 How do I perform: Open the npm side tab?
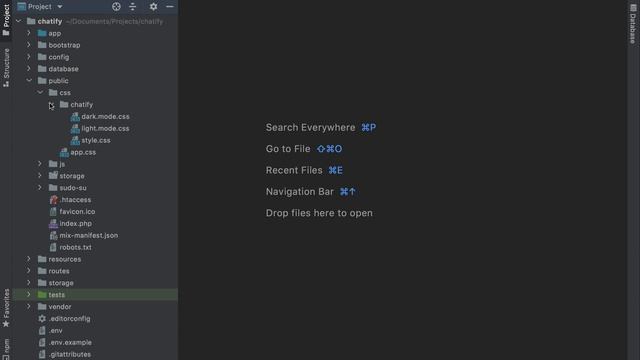6,349
